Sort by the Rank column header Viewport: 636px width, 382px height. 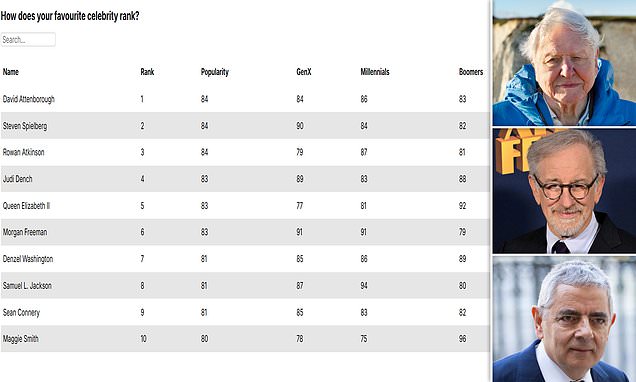(147, 72)
